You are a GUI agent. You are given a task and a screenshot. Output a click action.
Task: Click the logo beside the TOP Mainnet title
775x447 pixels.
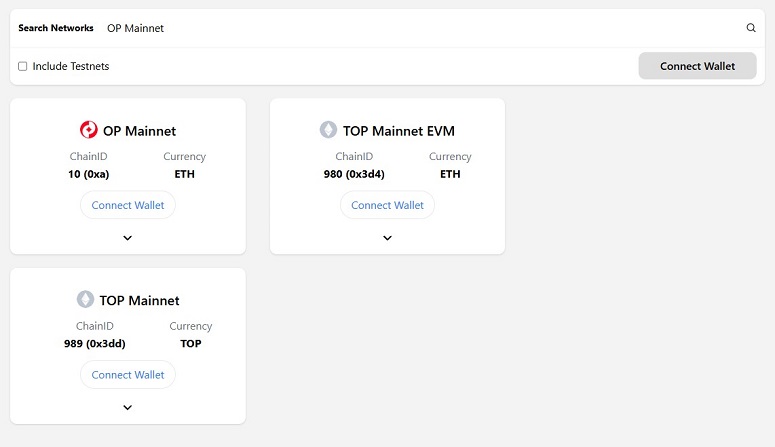[85, 300]
